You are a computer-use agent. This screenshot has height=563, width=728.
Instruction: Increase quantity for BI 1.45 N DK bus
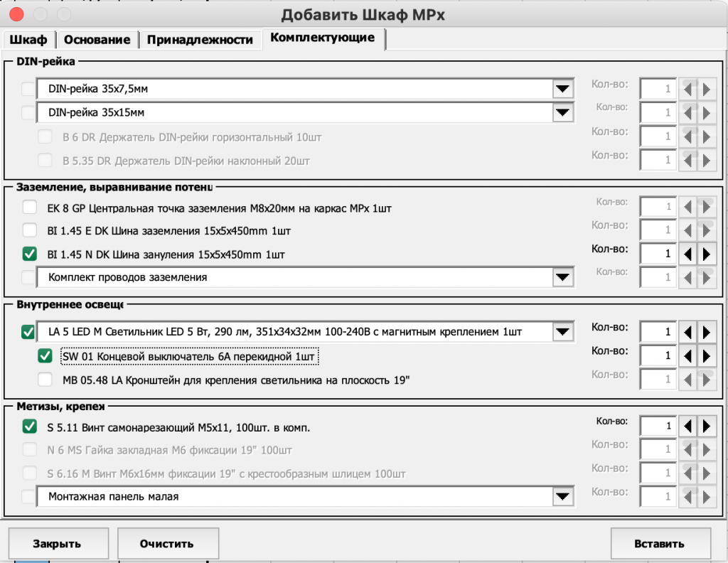coord(706,253)
